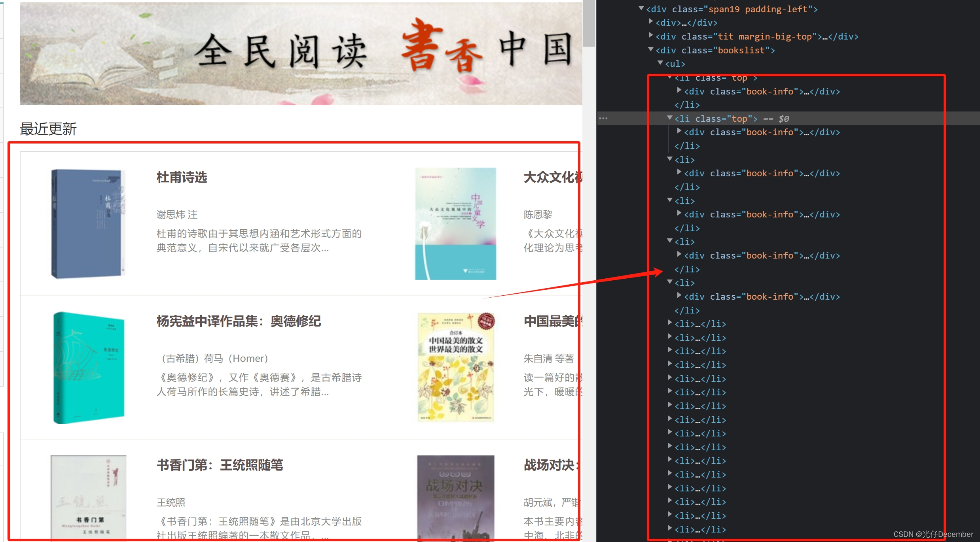Click author name 陈恩黎
Screen dimensions: 980x542
(x=538, y=215)
